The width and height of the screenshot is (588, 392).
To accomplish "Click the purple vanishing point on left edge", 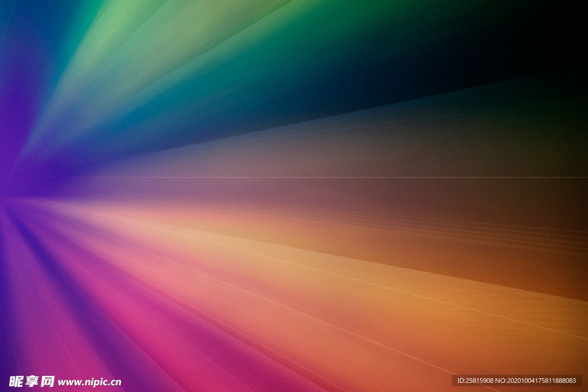I will tap(5, 184).
